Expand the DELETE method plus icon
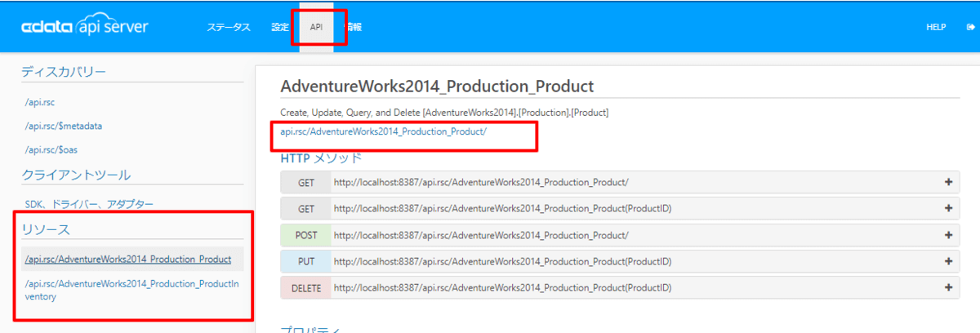 pyautogui.click(x=948, y=287)
